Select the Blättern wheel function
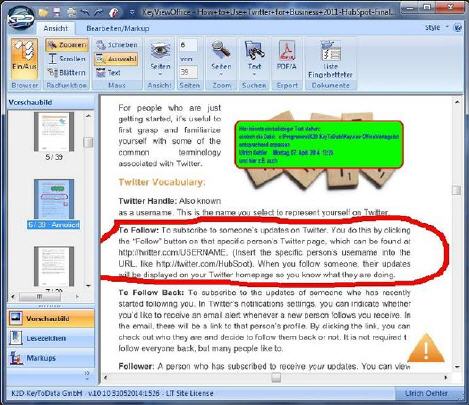The image size is (469, 405). click(67, 73)
